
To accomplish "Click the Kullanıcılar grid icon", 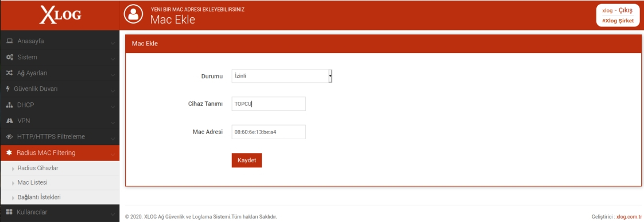I will pos(9,212).
